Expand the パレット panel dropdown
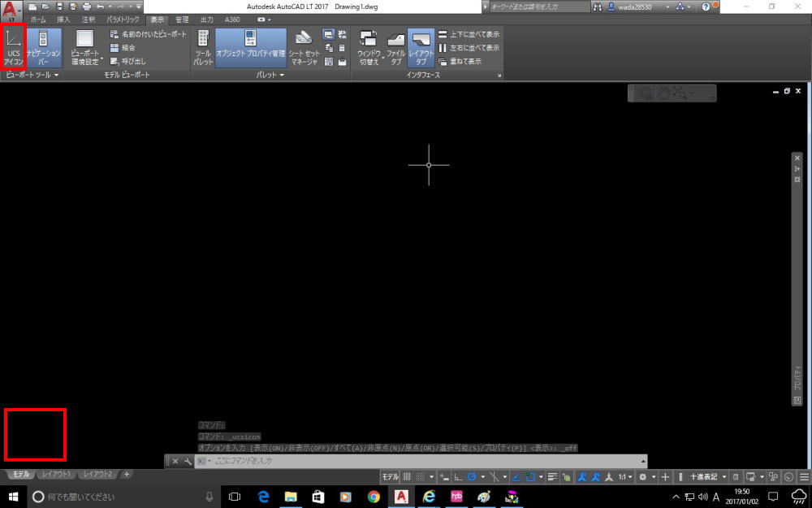This screenshot has width=812, height=508. (x=270, y=75)
